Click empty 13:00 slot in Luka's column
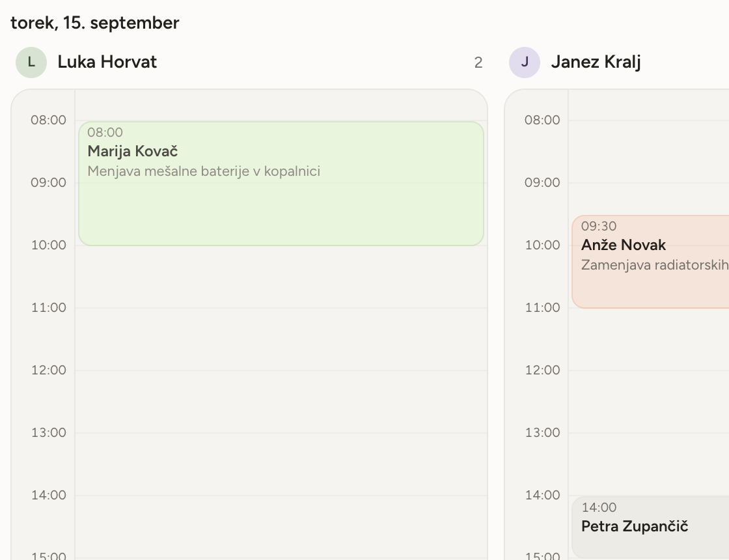The width and height of the screenshot is (729, 560). tap(281, 464)
